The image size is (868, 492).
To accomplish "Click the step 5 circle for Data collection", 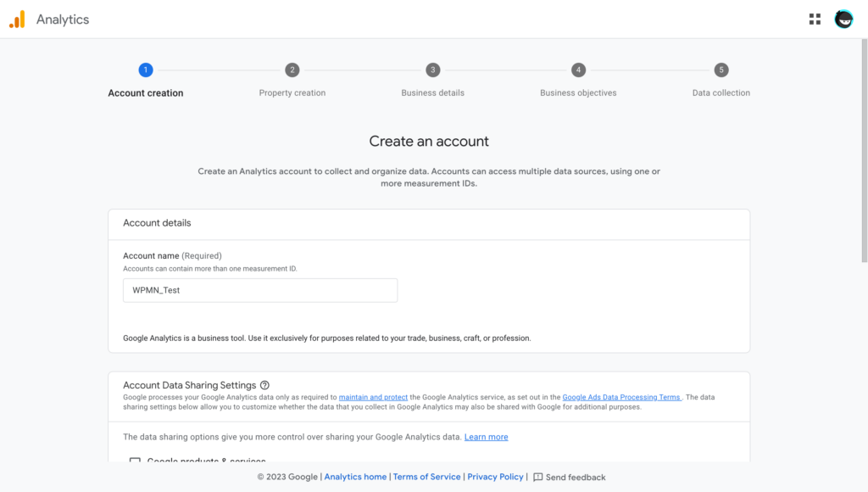I will point(721,70).
